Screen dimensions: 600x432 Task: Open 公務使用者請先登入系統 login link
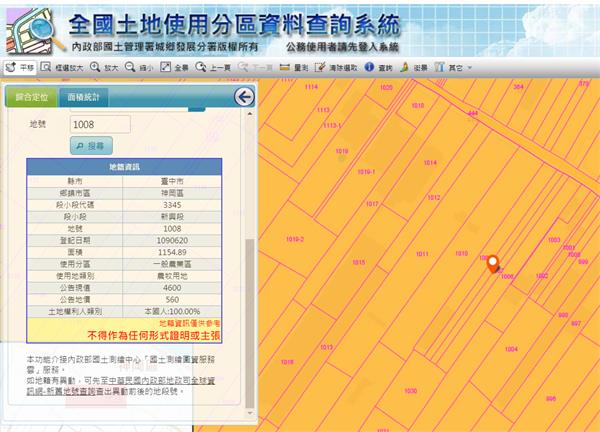point(342,47)
